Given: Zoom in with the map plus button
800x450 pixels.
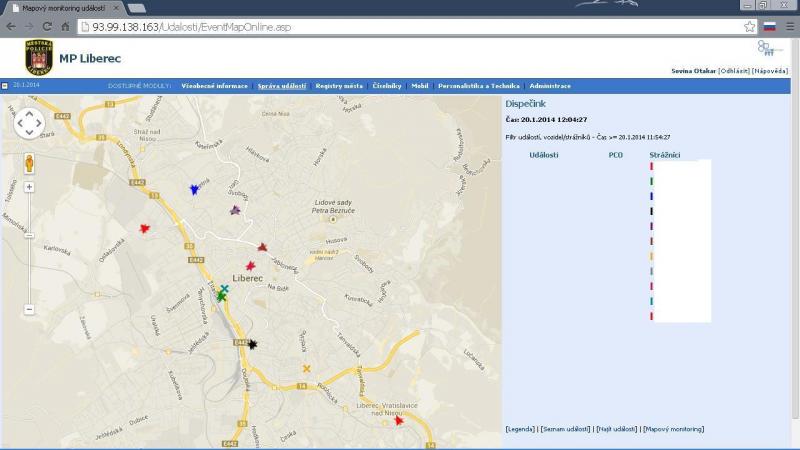Looking at the screenshot, I should (29, 187).
